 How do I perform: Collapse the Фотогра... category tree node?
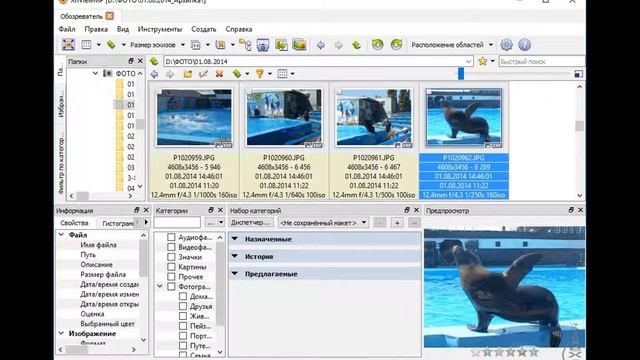(160, 287)
